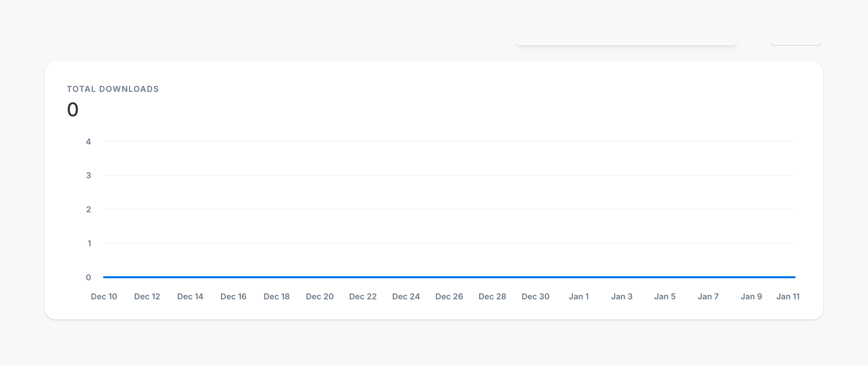868x365 pixels.
Task: Click the Dec 26 date label
Action: pos(449,297)
